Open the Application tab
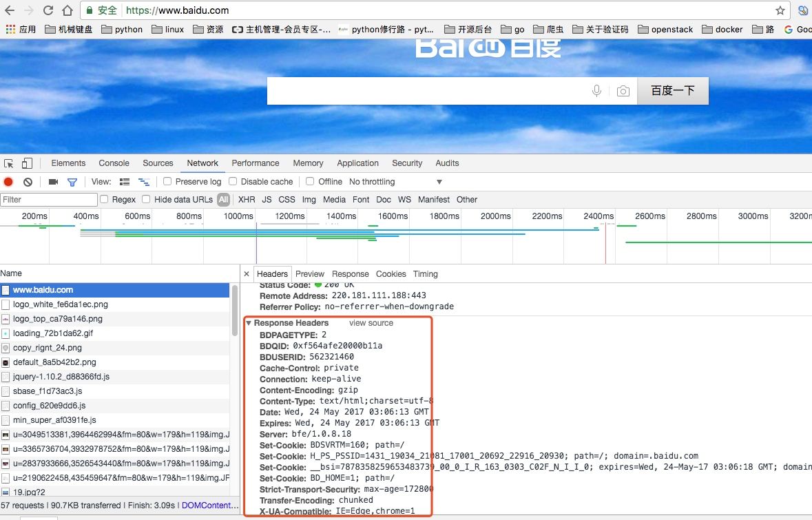Screen dimensions: 812x520 [358, 163]
